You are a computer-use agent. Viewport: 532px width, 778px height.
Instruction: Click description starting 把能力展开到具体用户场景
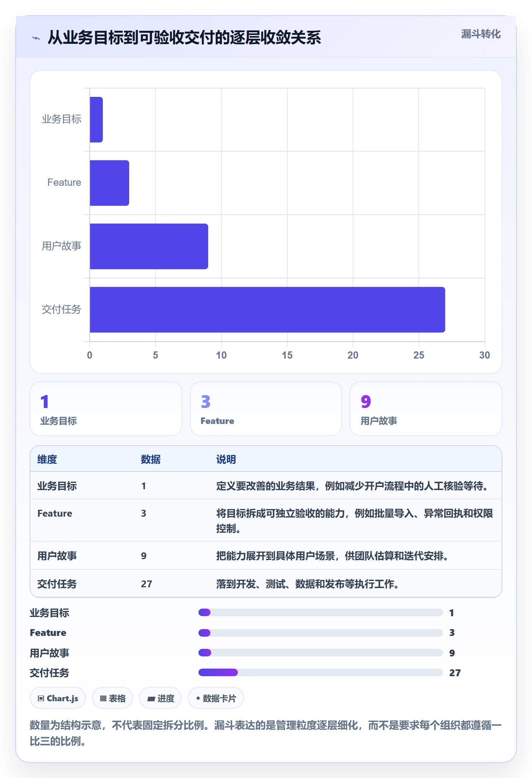pyautogui.click(x=332, y=556)
